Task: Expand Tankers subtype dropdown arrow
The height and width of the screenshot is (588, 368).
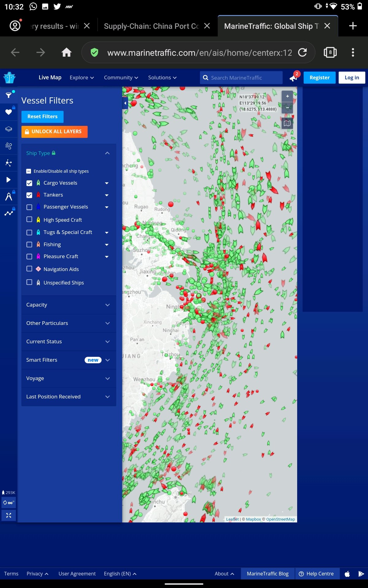Action: click(x=107, y=195)
